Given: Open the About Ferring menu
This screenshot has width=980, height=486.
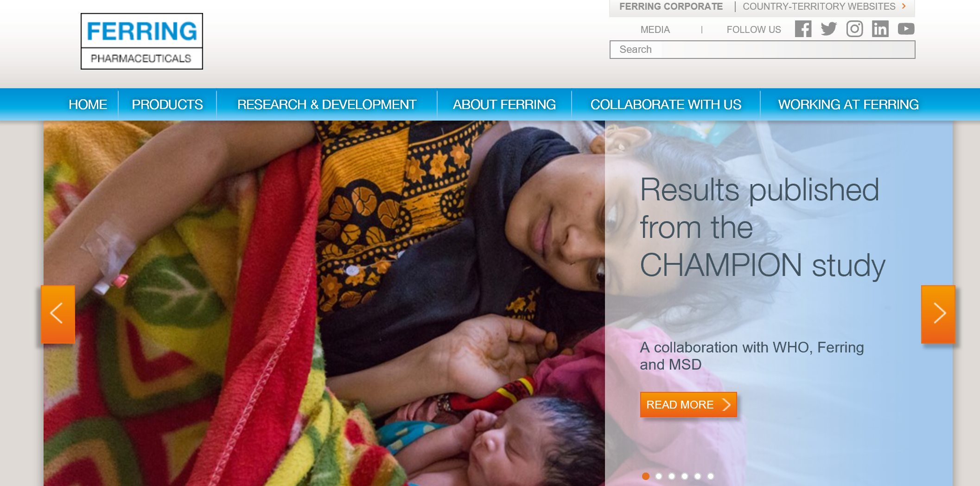Looking at the screenshot, I should 504,104.
